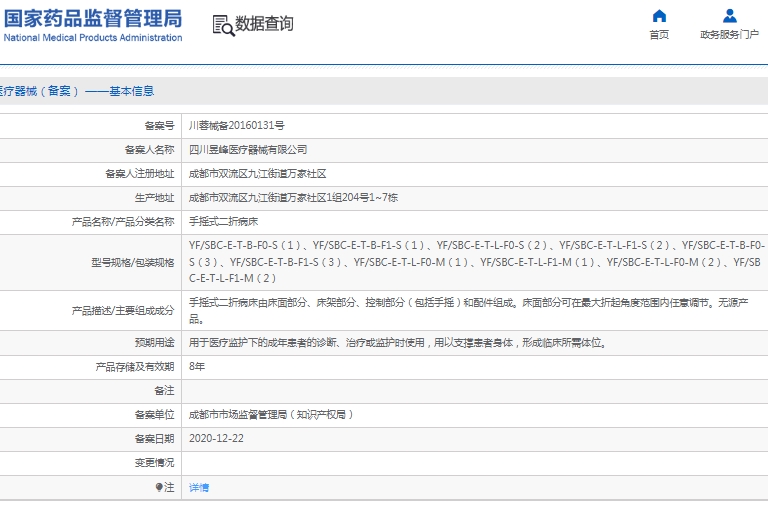Click the 备案单位 label
Image resolution: width=768 pixels, height=509 pixels.
[x=154, y=415]
